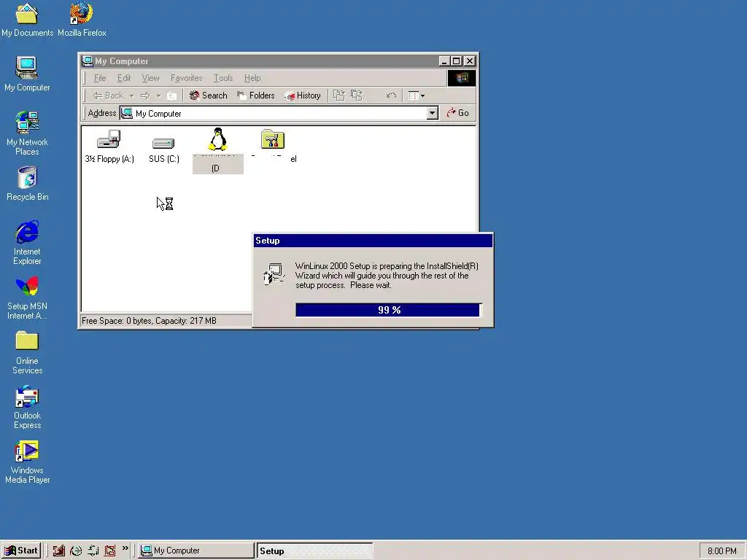Viewport: 747px width, 560px height.
Task: Click status bar free space text
Action: click(x=149, y=321)
